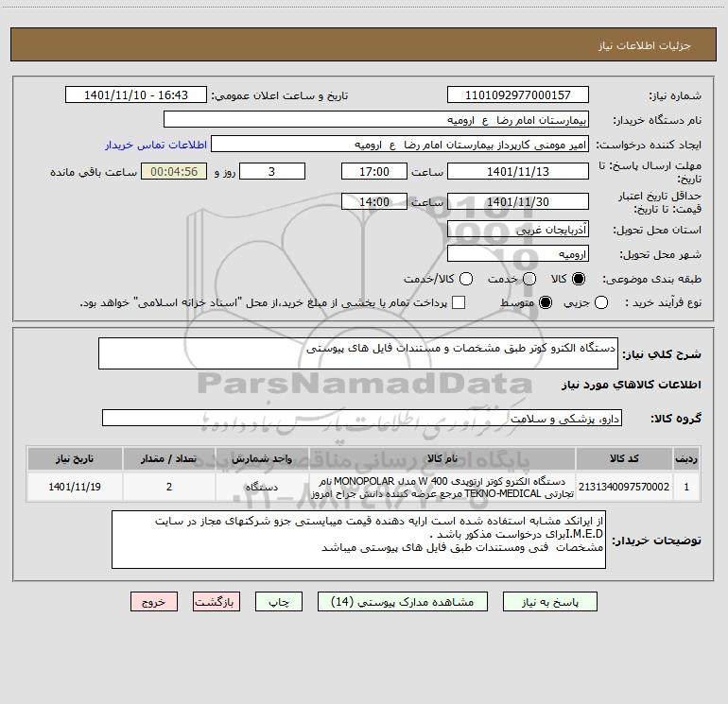Click the توضیحات خریدار notes box

(x=358, y=540)
